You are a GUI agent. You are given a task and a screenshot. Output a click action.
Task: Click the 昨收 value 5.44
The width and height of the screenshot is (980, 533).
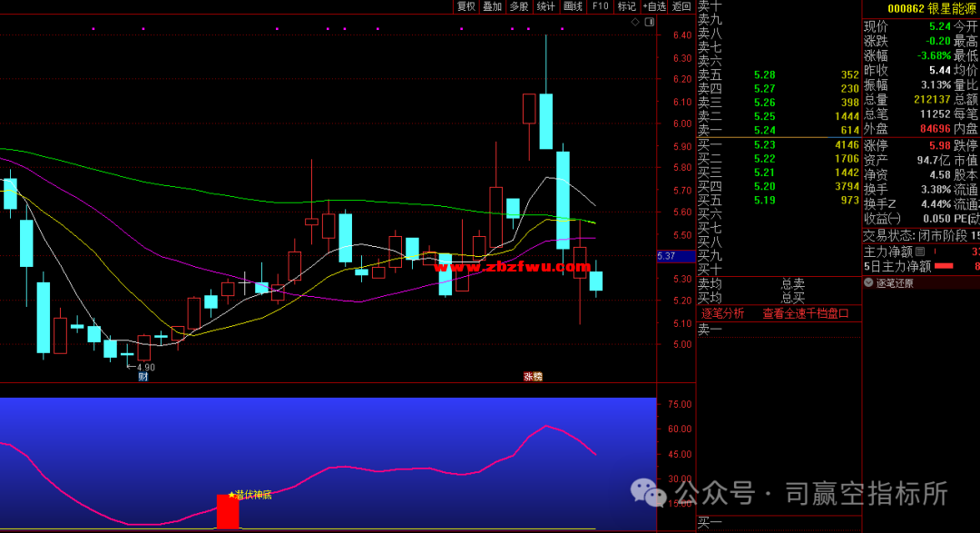tap(939, 71)
